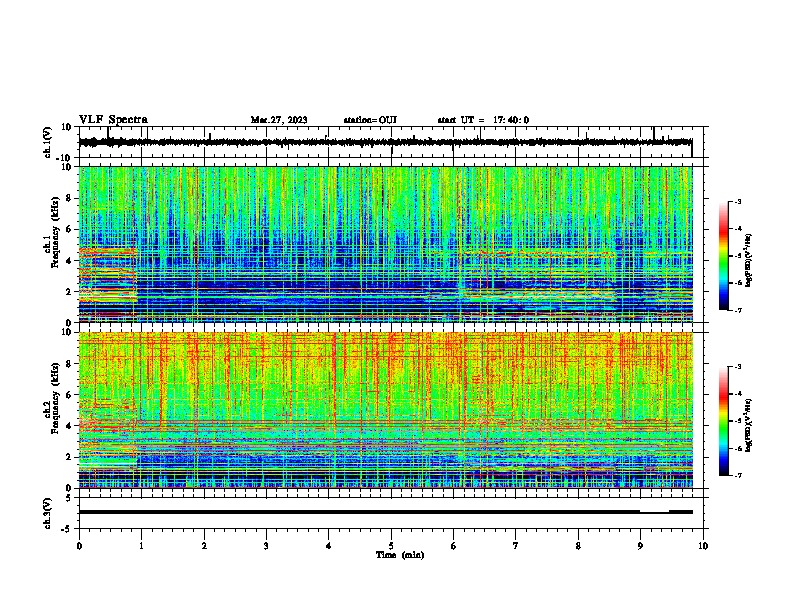This screenshot has height=612, width=792.
Task: Click the "-6" label on ch.2 color bar
Action: [737, 448]
